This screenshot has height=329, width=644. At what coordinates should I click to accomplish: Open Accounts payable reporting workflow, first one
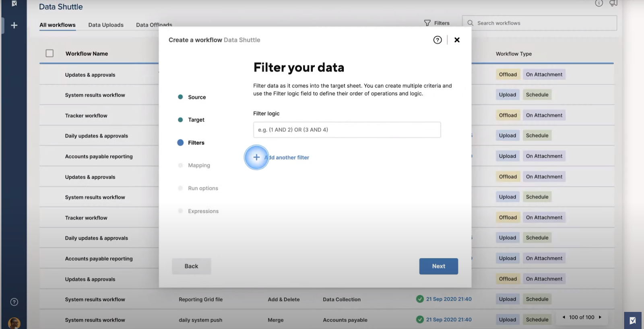(x=99, y=156)
